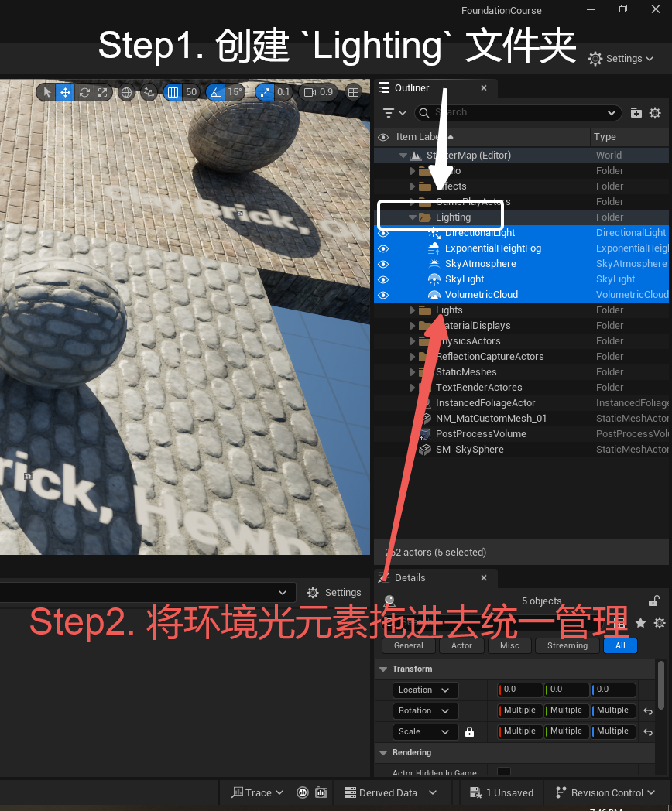Change viewport layout grid icon
Image resolution: width=672 pixels, height=811 pixels.
pyautogui.click(x=353, y=92)
